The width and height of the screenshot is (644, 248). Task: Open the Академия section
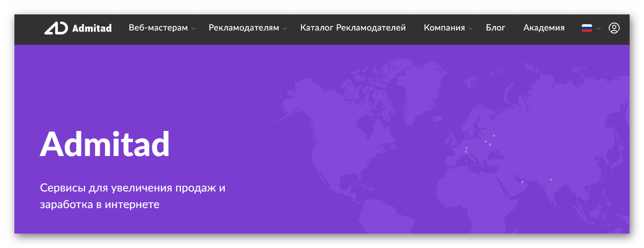click(x=544, y=28)
